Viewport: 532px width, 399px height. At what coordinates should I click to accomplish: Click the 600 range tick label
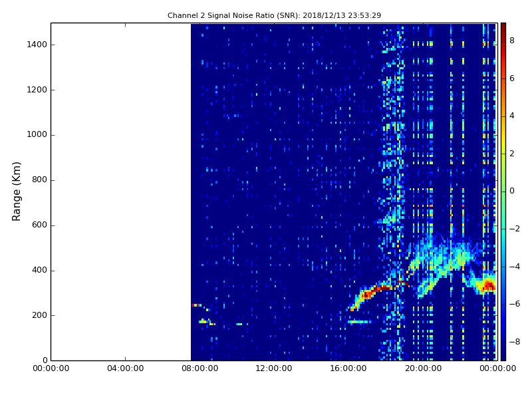pos(39,225)
